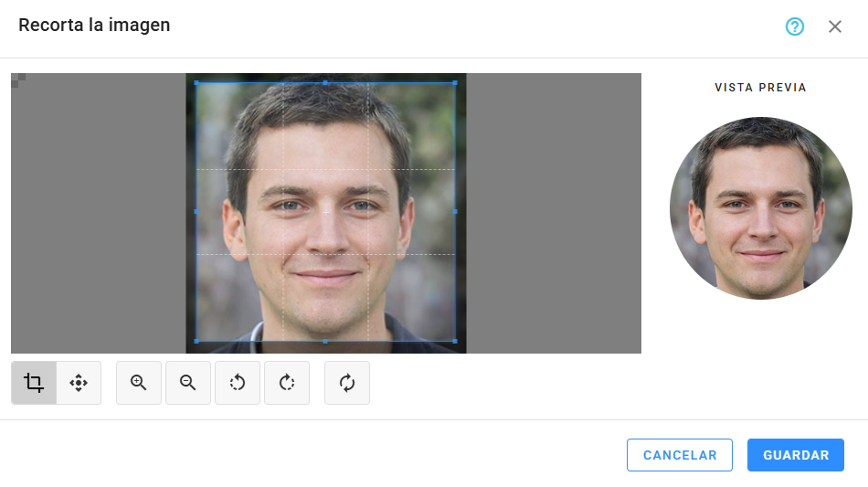
Task: Click the right-middle crop edge handle
Action: tap(455, 212)
